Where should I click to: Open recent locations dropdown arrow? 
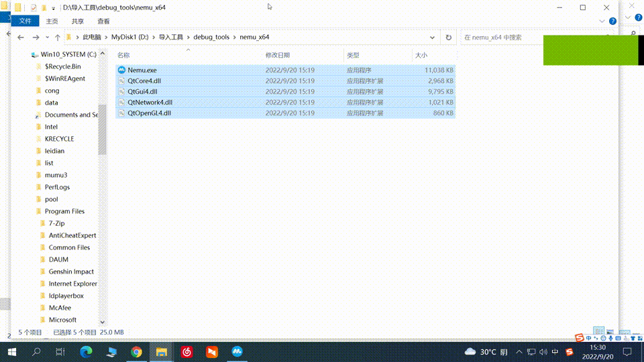47,38
